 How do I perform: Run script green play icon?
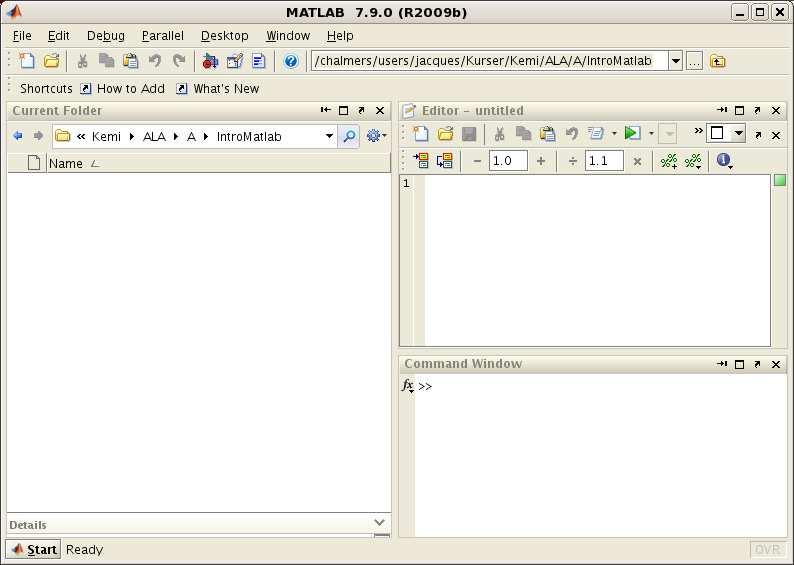pyautogui.click(x=632, y=133)
